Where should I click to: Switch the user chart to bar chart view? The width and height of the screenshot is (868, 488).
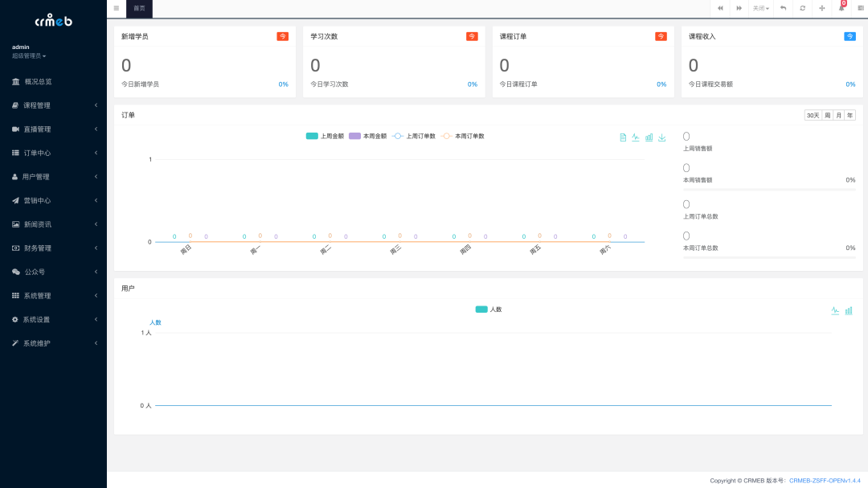click(848, 310)
